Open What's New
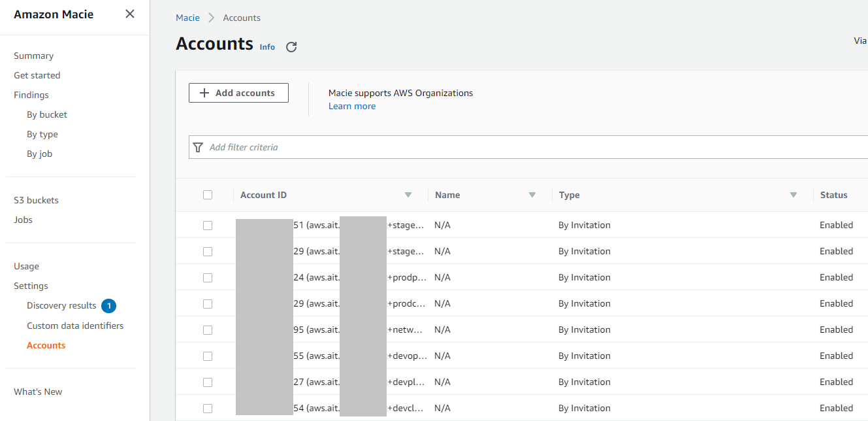Screen dimensions: 868x421 (x=38, y=392)
